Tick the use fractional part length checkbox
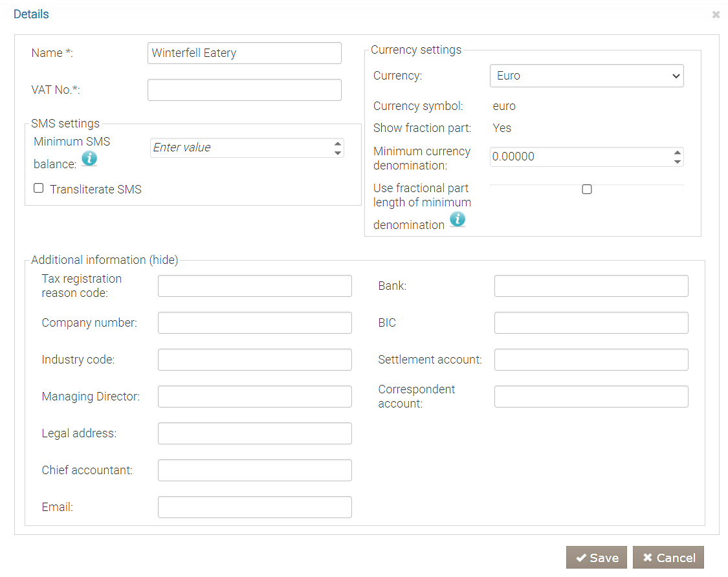Screen dimensions: 728x577 (x=587, y=190)
